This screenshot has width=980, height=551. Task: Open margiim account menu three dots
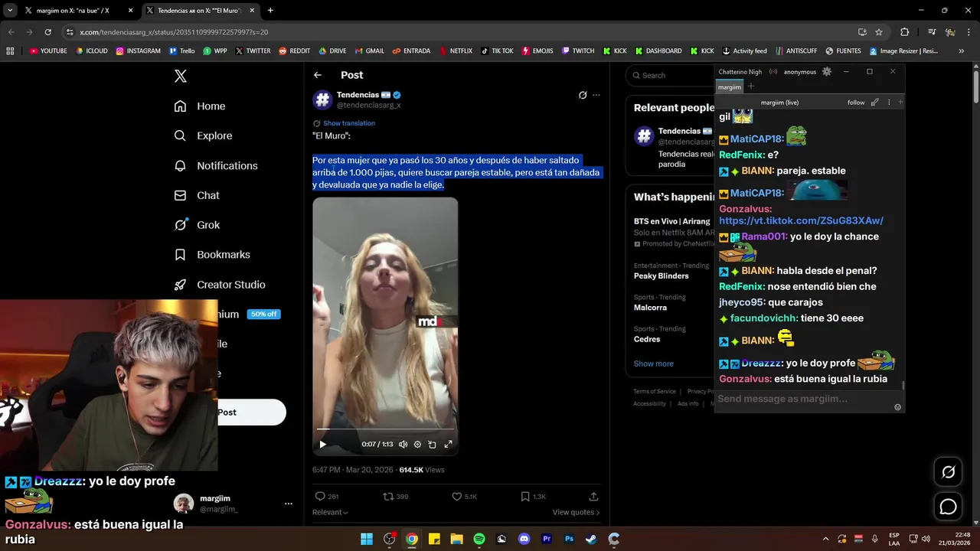pos(289,504)
